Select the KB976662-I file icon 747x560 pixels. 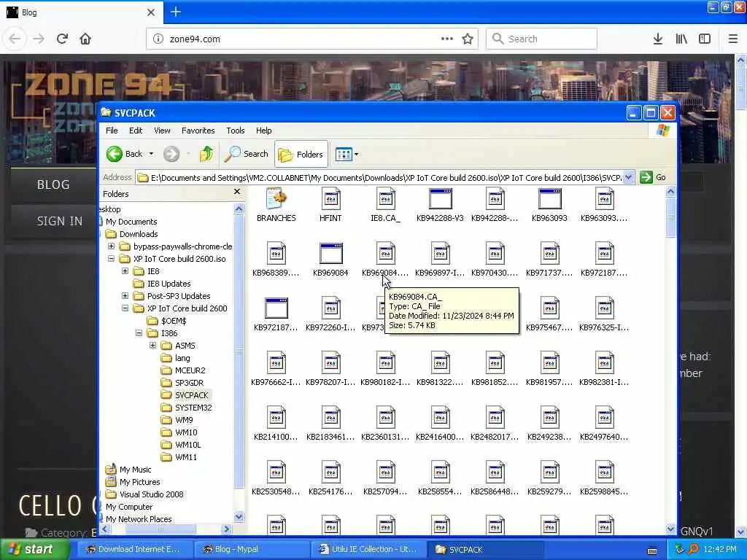276,363
